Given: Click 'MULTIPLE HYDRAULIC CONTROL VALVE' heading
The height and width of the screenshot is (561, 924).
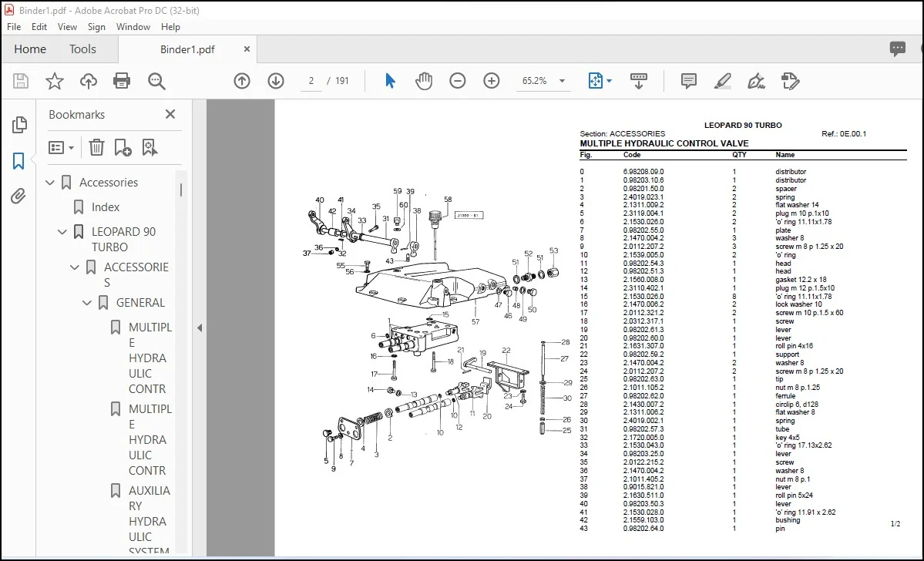Looking at the screenshot, I should [664, 143].
